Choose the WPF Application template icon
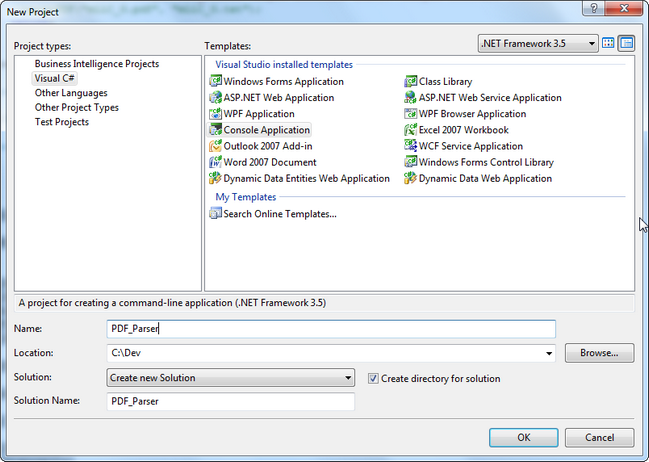This screenshot has height=462, width=649. (215, 113)
